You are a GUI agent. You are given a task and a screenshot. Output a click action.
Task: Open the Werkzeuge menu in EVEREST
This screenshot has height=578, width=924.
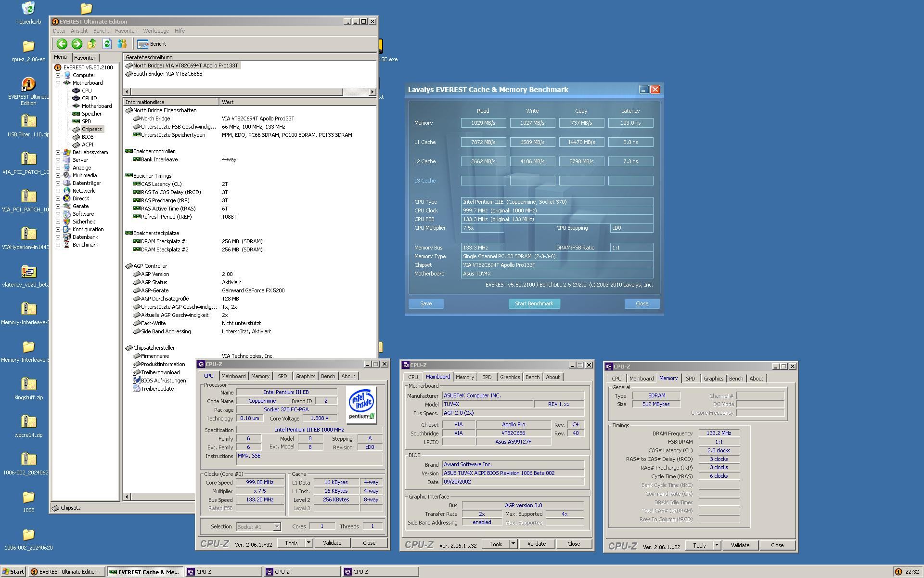pos(155,31)
